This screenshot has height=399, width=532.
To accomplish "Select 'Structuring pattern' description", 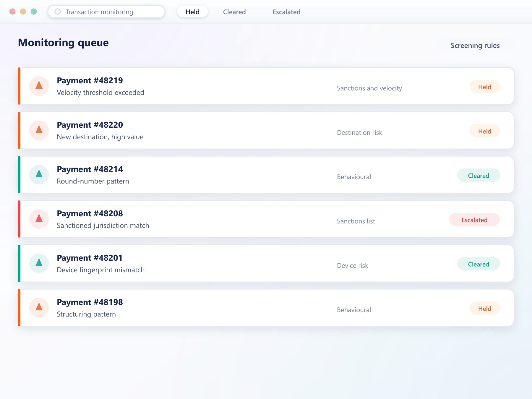I will coord(86,314).
